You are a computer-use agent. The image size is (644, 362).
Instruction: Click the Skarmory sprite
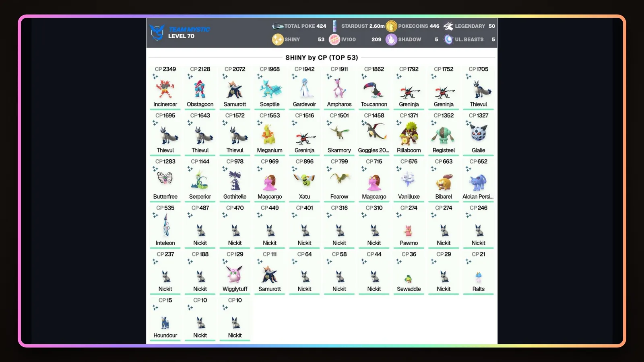339,133
